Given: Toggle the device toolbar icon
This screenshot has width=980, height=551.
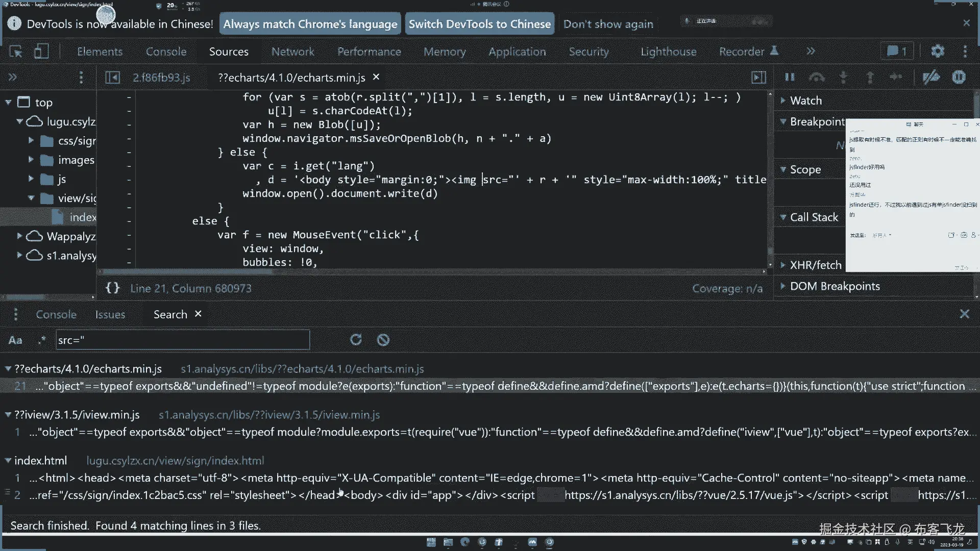Looking at the screenshot, I should pyautogui.click(x=41, y=52).
